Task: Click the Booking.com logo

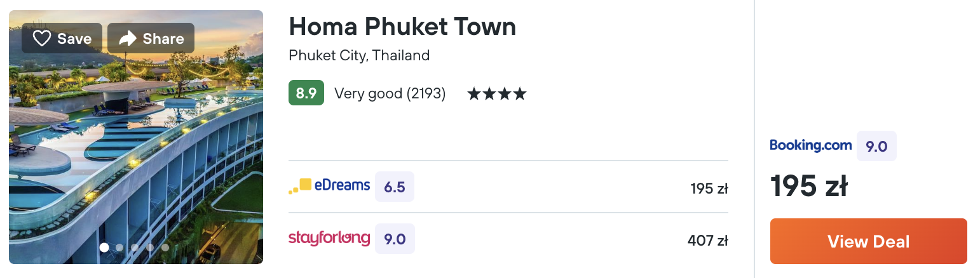Action: (810, 145)
